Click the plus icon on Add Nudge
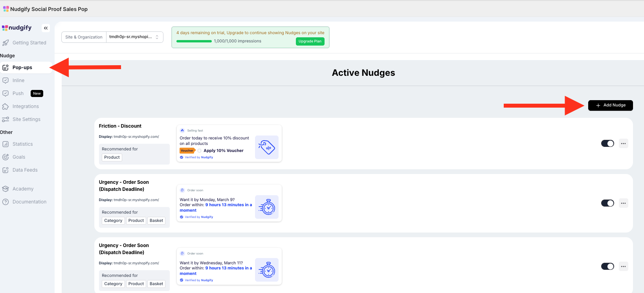Viewport: 644px width, 293px height. [598, 105]
